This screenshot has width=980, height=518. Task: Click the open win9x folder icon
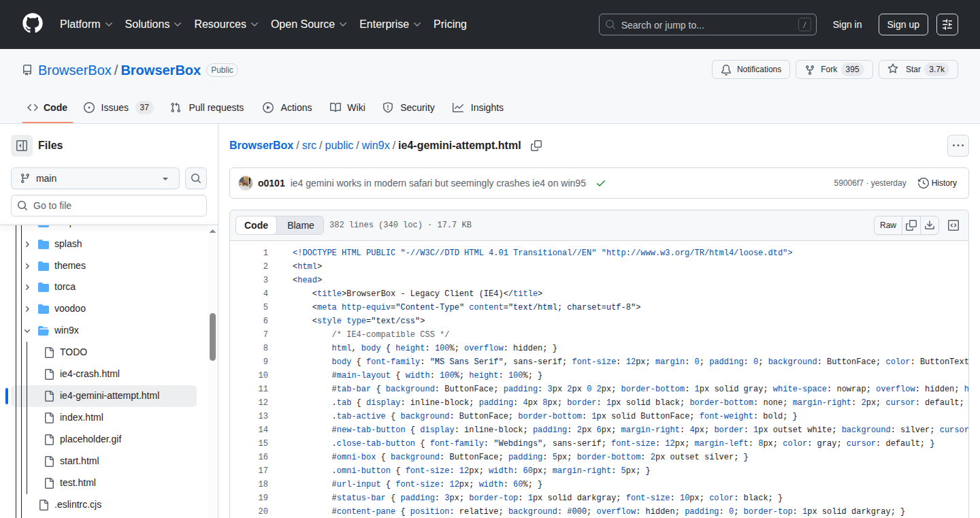point(44,330)
